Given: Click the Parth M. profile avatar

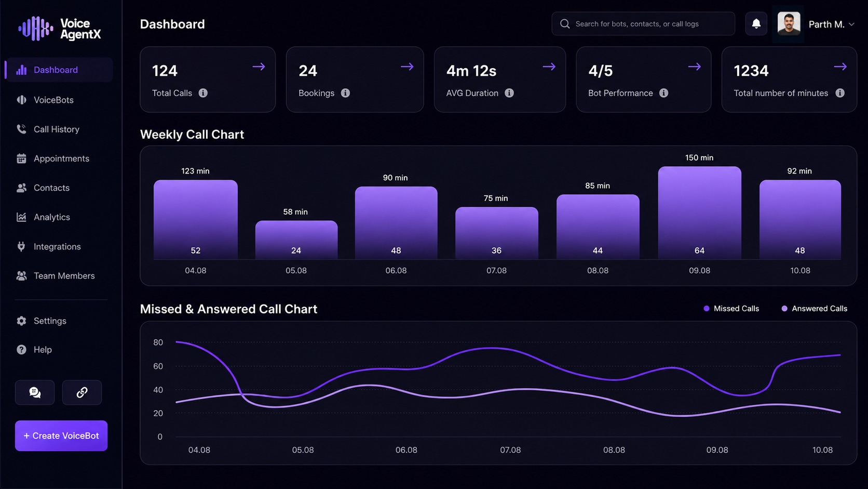Looking at the screenshot, I should [x=789, y=24].
